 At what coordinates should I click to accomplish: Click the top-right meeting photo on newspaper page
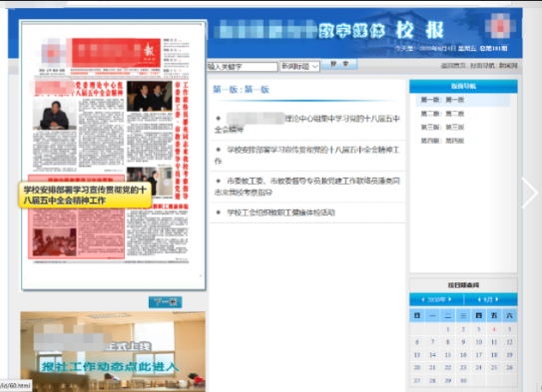point(150,97)
